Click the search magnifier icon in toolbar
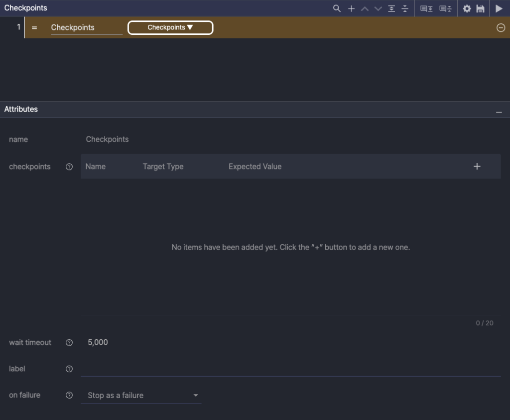The height and width of the screenshot is (420, 510). pos(337,8)
